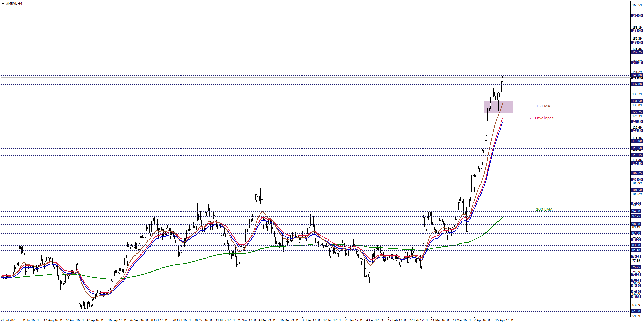Image resolution: width=644 pixels, height=324 pixels.
Task: Select the 124.50 price level tag
Action: pyautogui.click(x=637, y=122)
